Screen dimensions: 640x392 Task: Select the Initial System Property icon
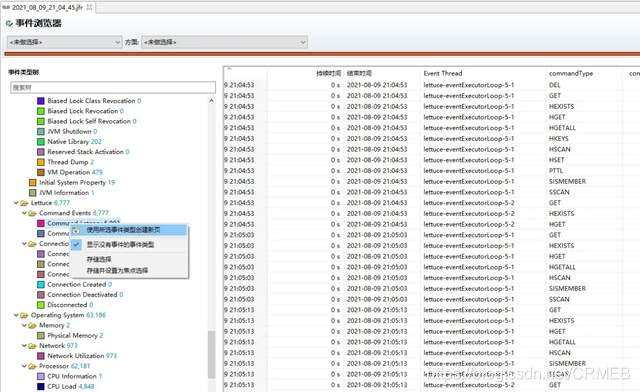pos(33,182)
